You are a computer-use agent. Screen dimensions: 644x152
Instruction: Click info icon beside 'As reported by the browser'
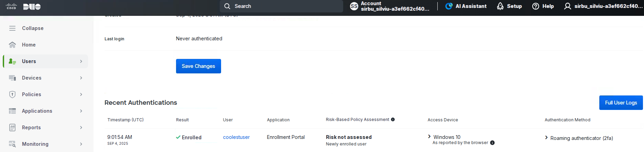coord(492,143)
